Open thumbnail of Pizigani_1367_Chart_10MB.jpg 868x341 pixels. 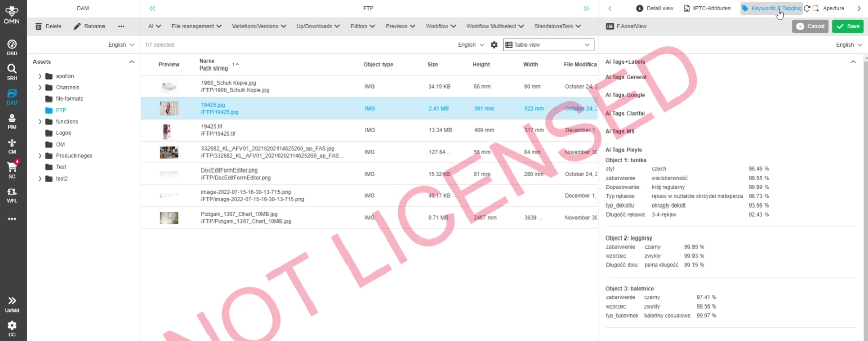click(169, 218)
